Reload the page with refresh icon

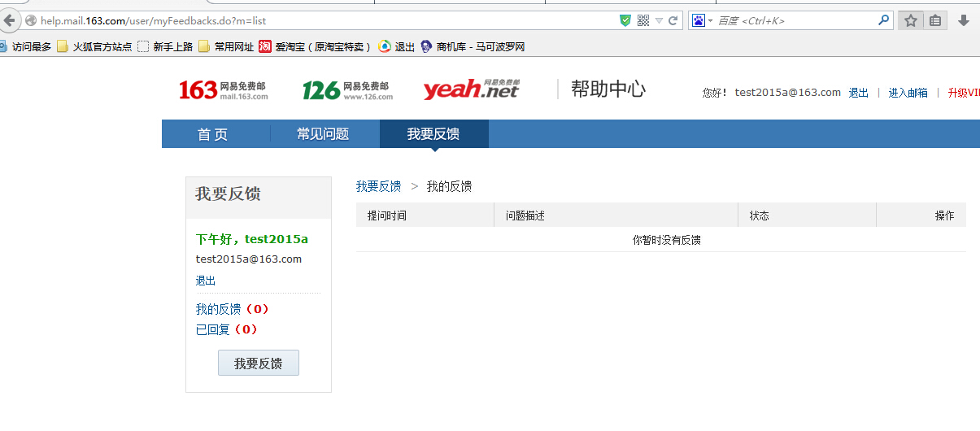[673, 20]
